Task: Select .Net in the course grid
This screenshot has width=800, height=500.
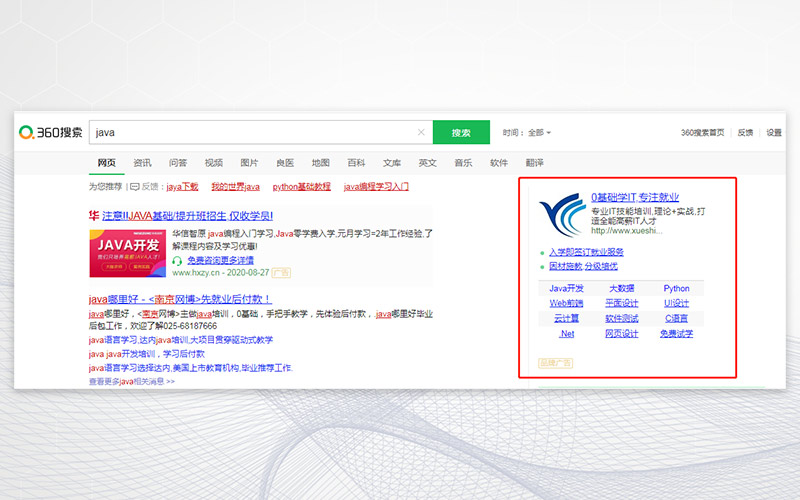Action: click(566, 334)
